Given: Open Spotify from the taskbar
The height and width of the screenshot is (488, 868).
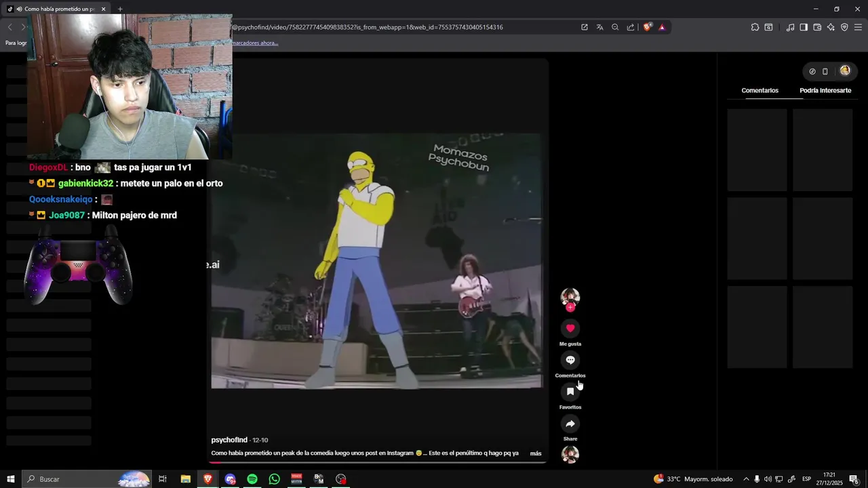Looking at the screenshot, I should click(x=252, y=479).
